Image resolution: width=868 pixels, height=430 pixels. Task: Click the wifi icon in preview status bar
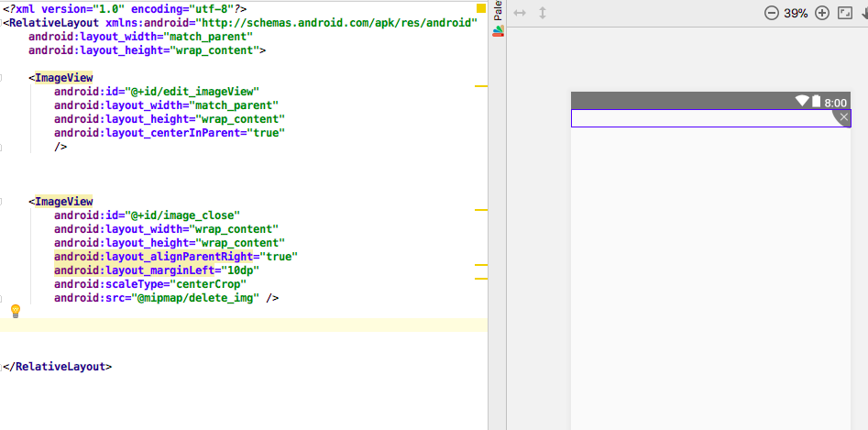tap(802, 101)
